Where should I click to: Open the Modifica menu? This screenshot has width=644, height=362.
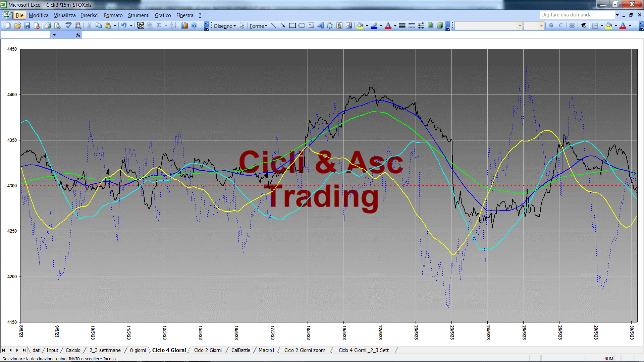coord(39,15)
